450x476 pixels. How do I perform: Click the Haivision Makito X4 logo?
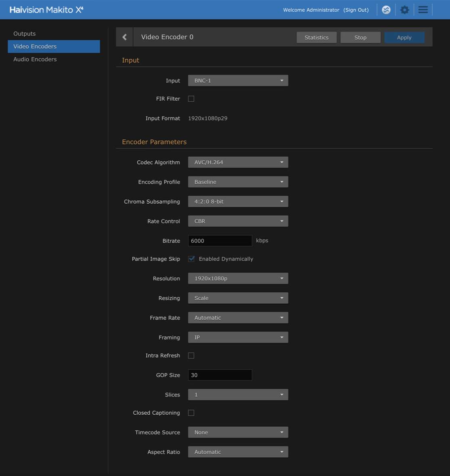pyautogui.click(x=46, y=10)
